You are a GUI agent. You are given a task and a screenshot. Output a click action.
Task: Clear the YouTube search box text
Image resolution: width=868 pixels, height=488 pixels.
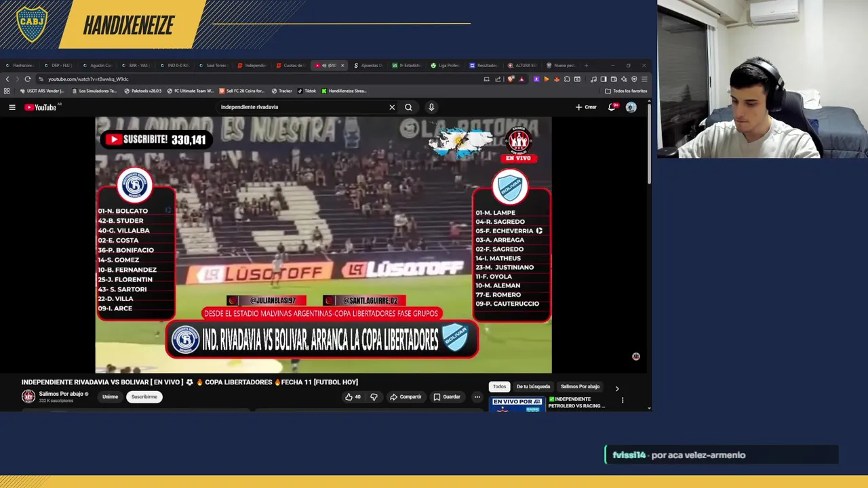point(392,107)
